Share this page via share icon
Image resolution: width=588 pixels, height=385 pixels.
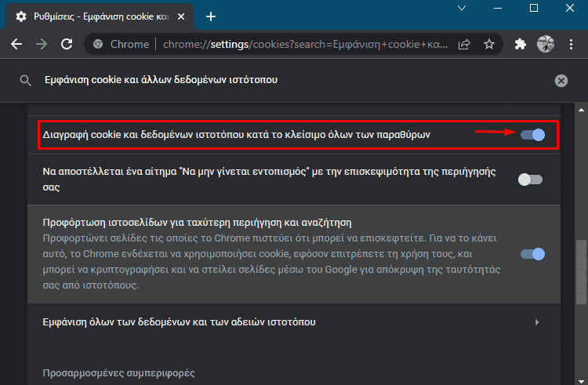tap(464, 44)
